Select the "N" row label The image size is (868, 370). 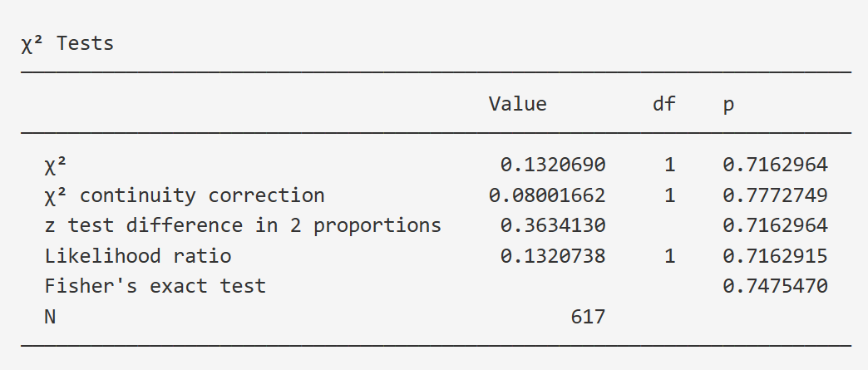pos(51,317)
